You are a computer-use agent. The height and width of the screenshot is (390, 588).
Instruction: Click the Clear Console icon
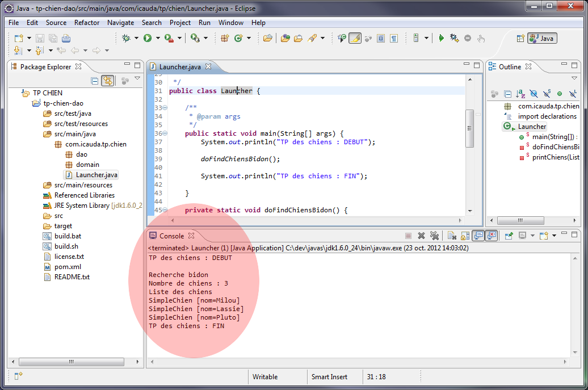452,236
